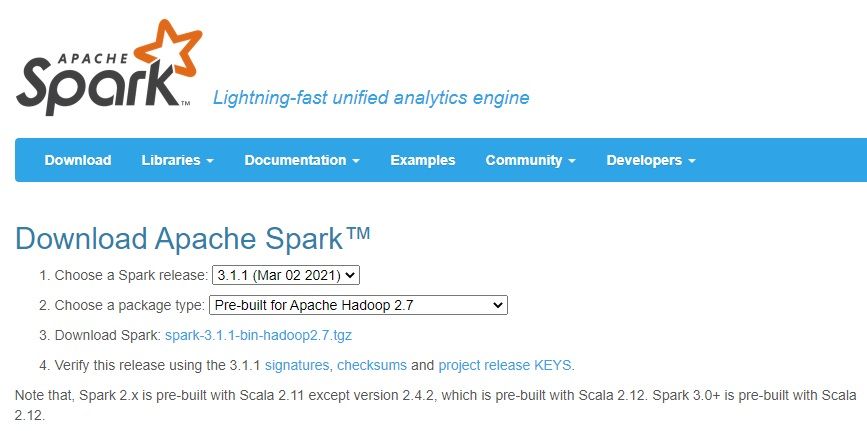
Task: Click the caret arrow beside Community
Action: coord(572,161)
